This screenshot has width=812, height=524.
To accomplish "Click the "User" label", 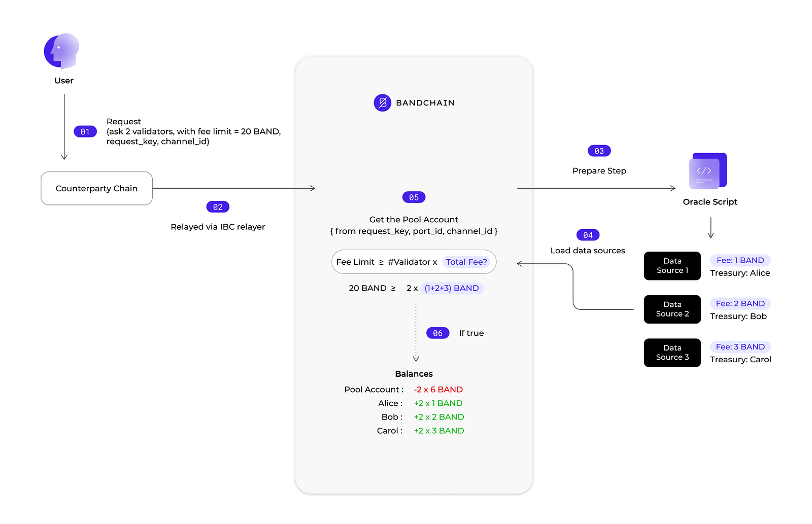I will pyautogui.click(x=64, y=81).
